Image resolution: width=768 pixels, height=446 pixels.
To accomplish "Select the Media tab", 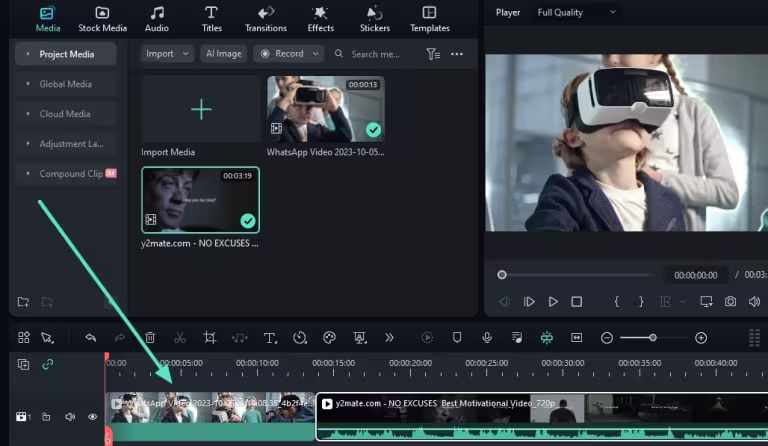I will coord(48,19).
